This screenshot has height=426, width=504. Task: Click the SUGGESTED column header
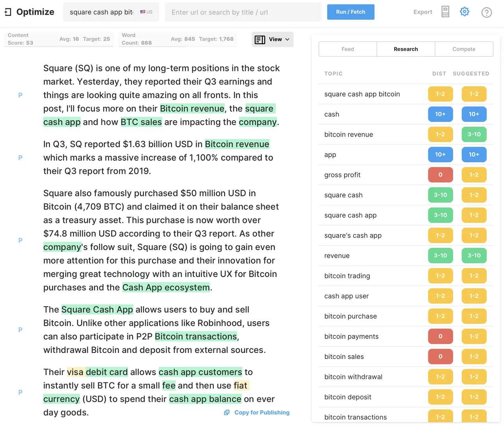point(471,74)
